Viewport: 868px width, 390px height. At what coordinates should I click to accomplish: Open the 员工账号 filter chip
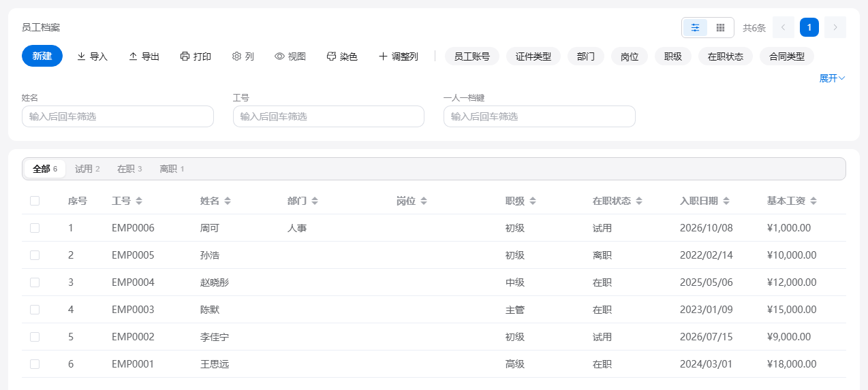coord(472,56)
